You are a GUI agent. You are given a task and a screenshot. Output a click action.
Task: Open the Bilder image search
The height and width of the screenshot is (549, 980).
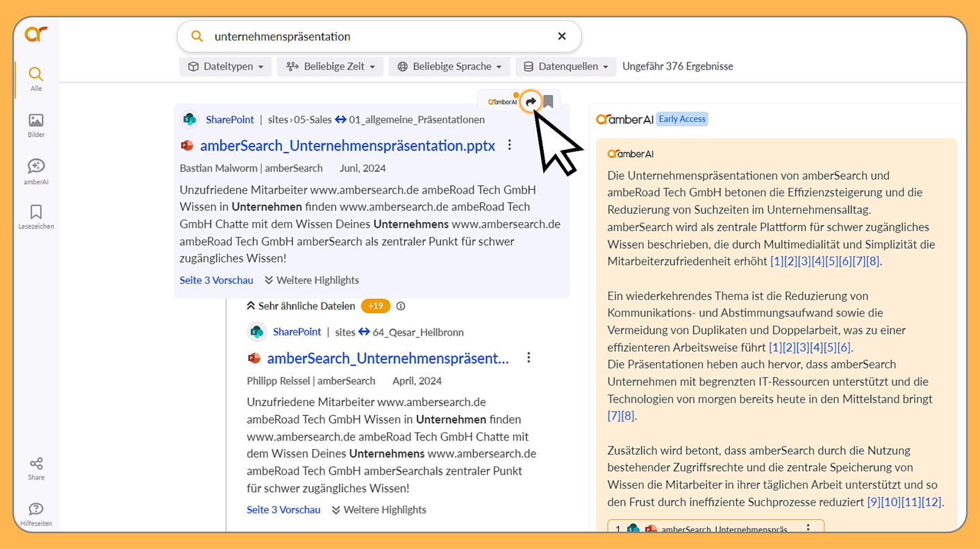click(36, 126)
